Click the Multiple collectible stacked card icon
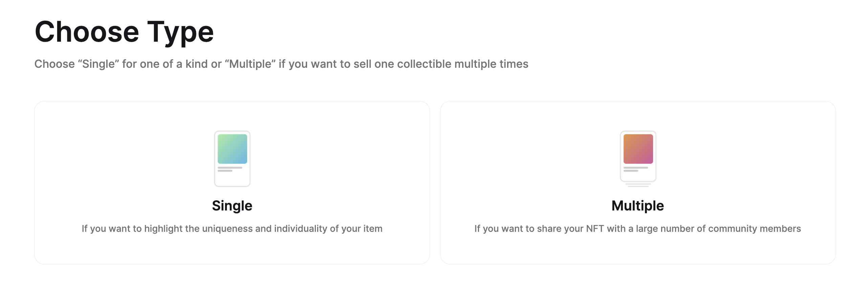The width and height of the screenshot is (868, 303). tap(638, 159)
